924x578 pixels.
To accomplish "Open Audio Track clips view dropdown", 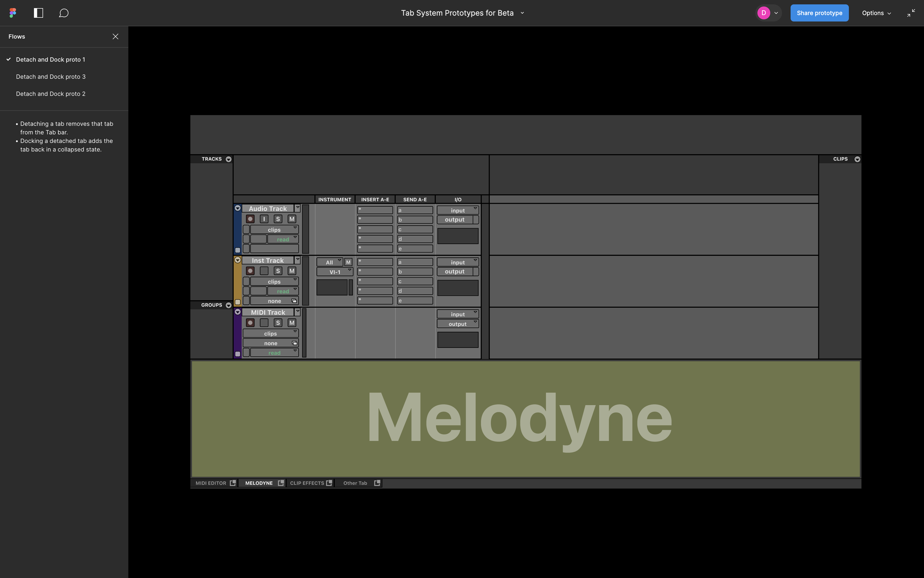I will (x=274, y=230).
